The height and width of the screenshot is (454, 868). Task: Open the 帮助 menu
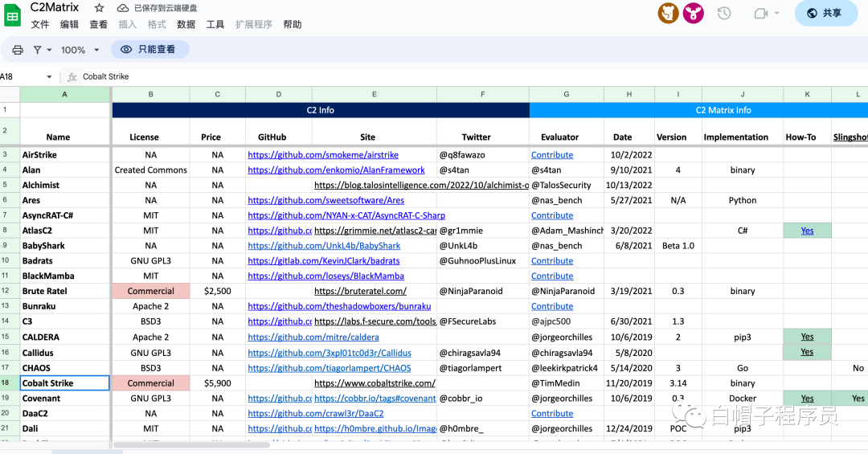tap(293, 24)
